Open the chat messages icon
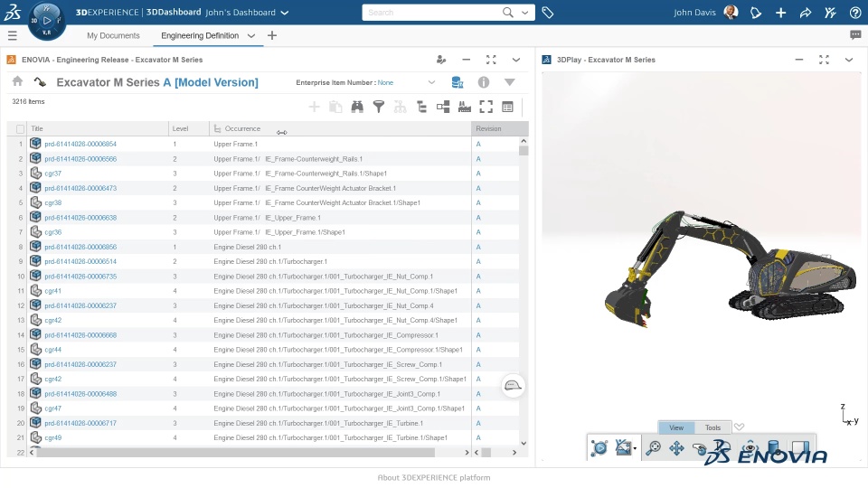 [855, 35]
